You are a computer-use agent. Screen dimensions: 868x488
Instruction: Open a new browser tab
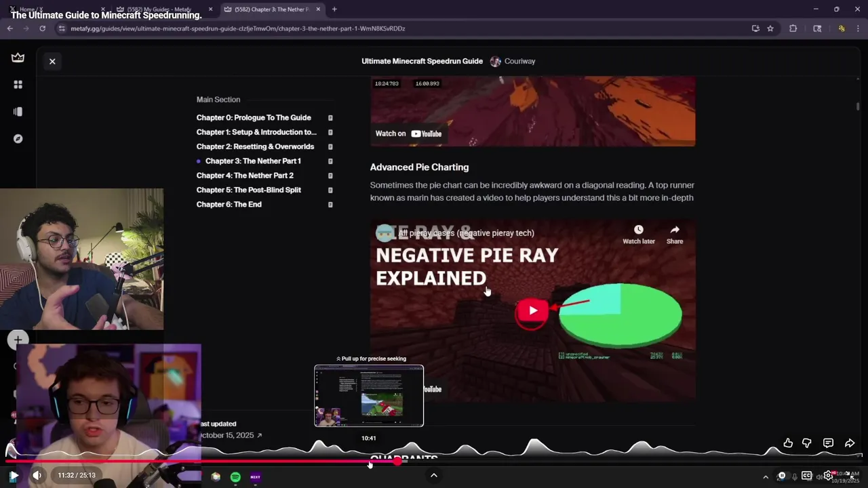click(x=334, y=9)
